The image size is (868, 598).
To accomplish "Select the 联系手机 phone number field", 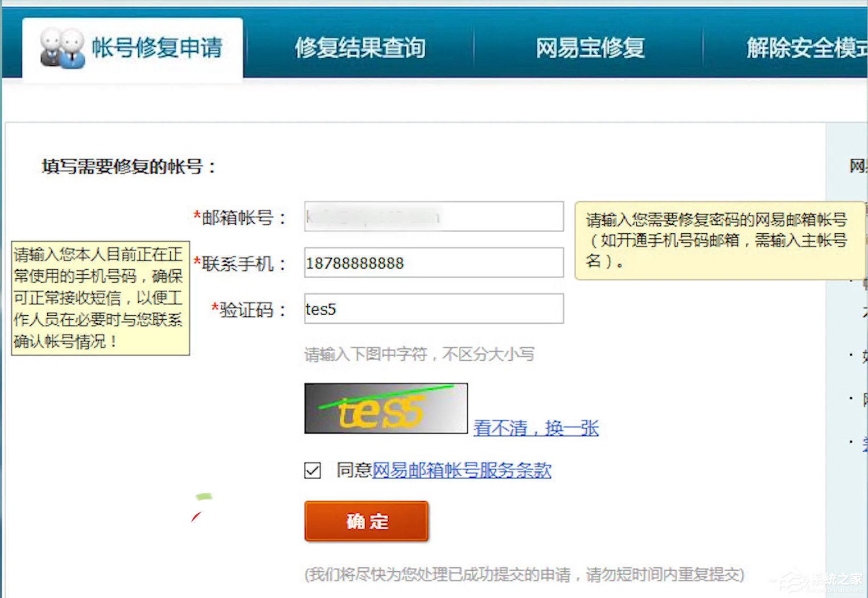I will [433, 262].
